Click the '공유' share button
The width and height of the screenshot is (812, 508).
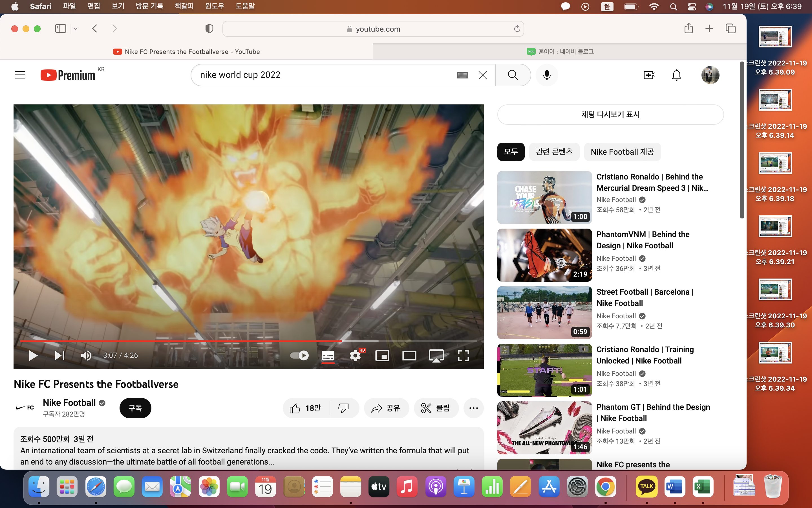[x=386, y=408]
